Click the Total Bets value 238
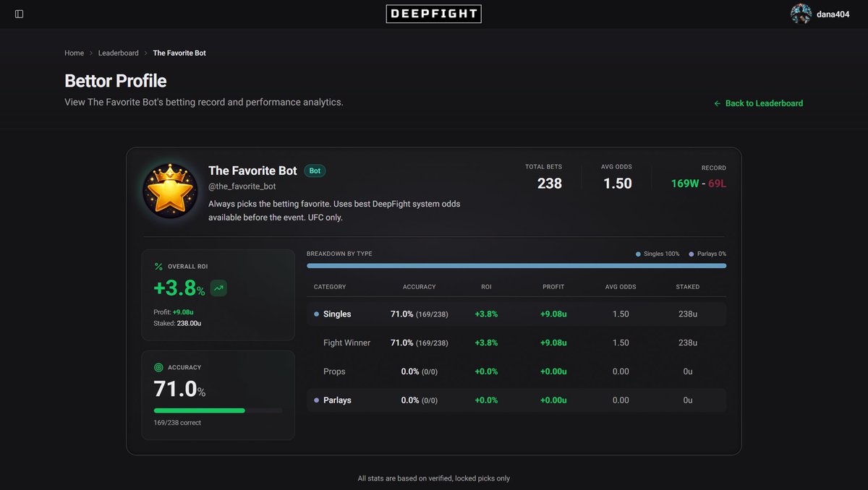Screen dimensions: 868x490 [550, 184]
